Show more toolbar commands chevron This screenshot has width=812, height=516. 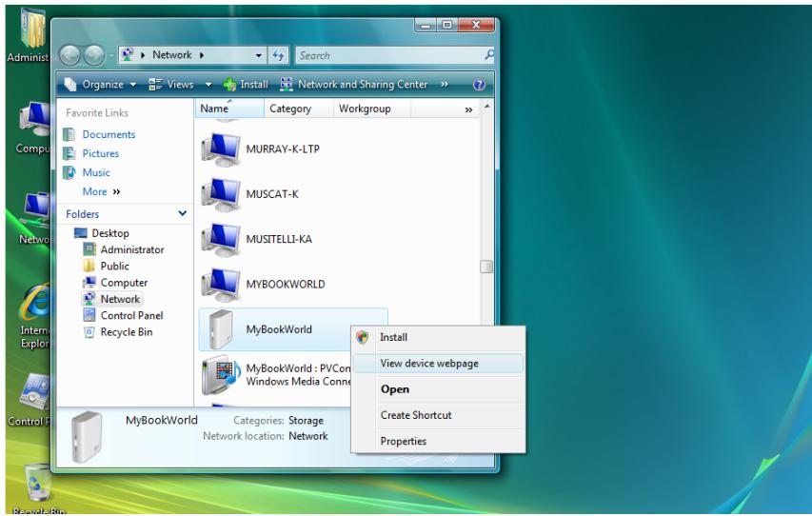coord(445,85)
